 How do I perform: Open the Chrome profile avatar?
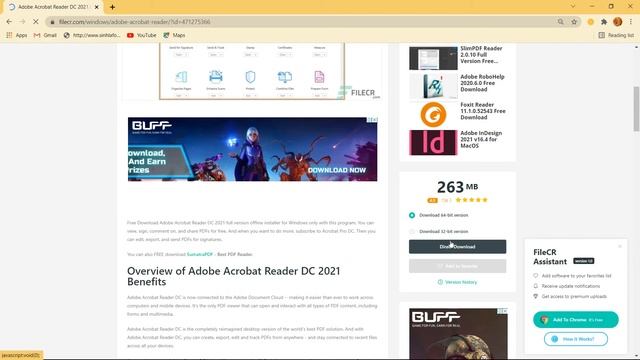(x=618, y=22)
